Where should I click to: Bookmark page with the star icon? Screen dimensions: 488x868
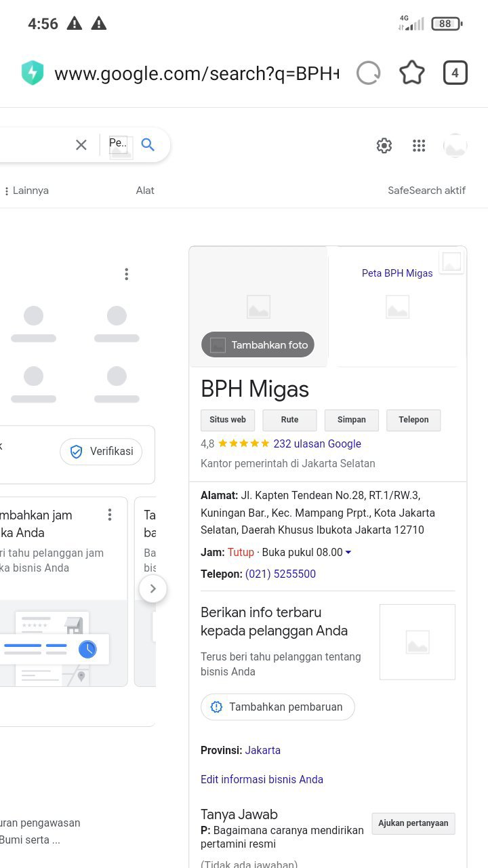click(x=411, y=73)
